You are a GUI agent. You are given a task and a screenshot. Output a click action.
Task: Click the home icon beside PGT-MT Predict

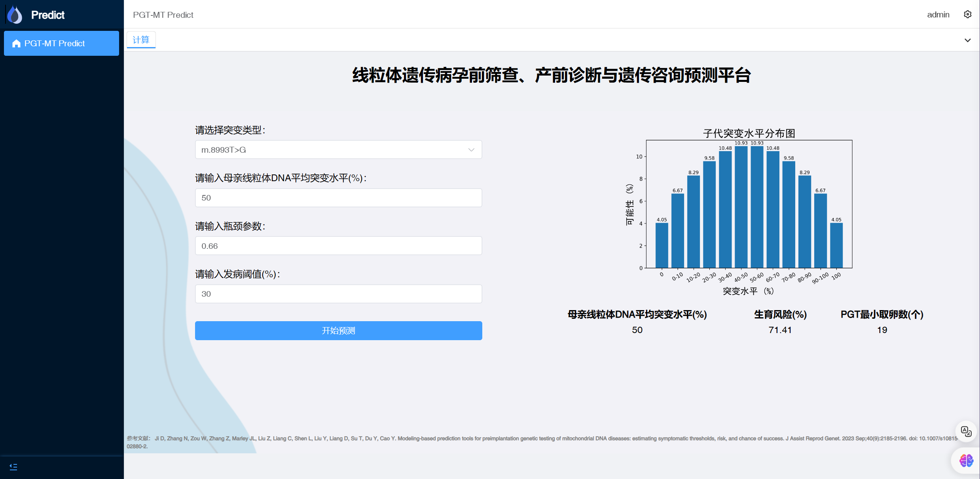(16, 44)
